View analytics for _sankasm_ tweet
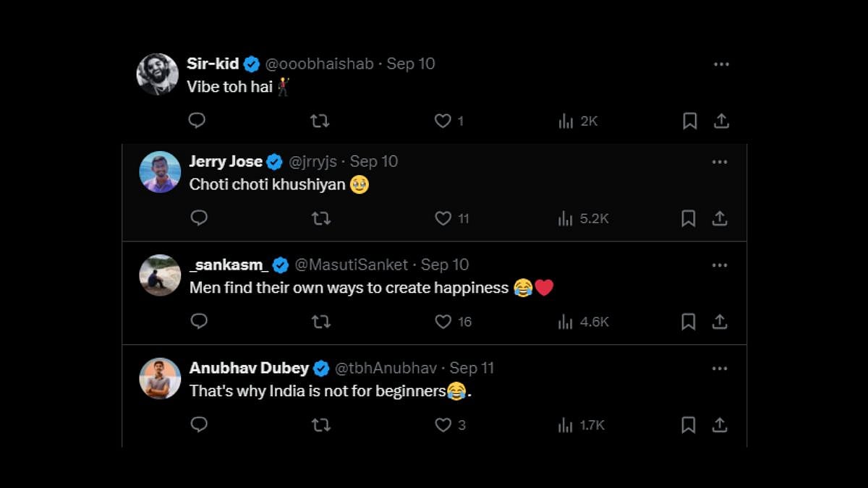Image resolution: width=868 pixels, height=488 pixels. tap(566, 322)
